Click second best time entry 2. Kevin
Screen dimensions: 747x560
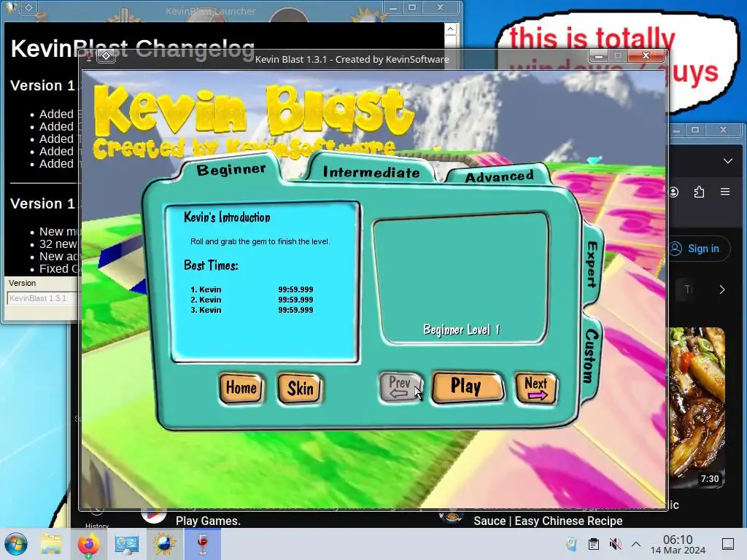click(x=252, y=300)
